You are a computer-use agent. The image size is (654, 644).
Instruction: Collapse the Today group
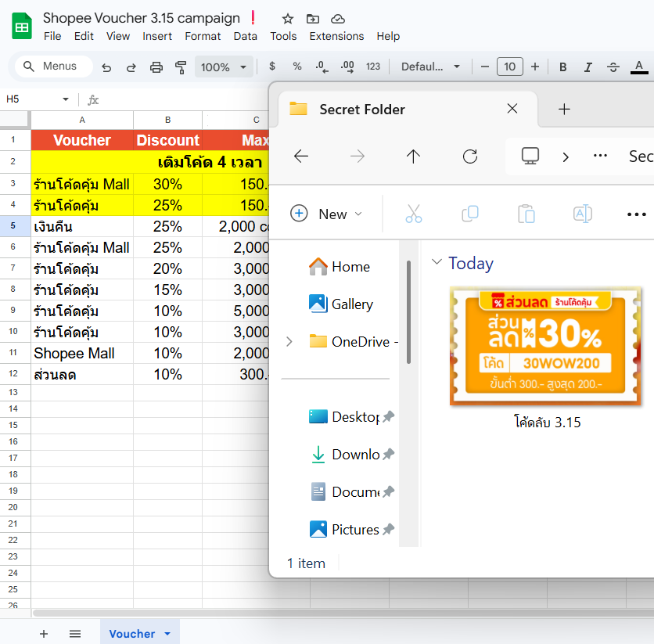437,262
